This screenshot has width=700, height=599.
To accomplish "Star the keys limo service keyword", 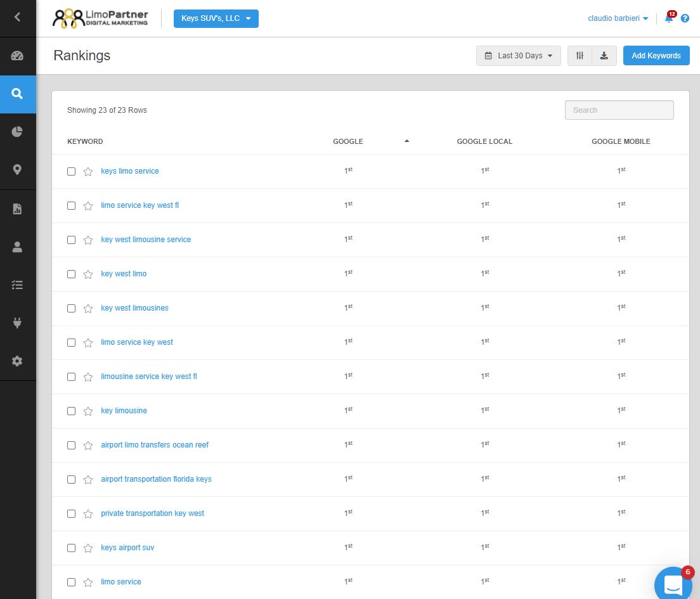I will pyautogui.click(x=88, y=171).
